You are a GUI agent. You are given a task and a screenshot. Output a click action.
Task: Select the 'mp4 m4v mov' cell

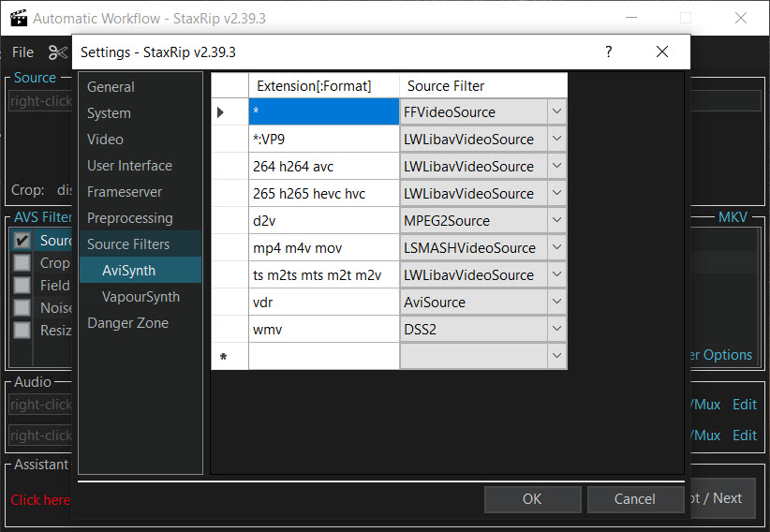[323, 247]
